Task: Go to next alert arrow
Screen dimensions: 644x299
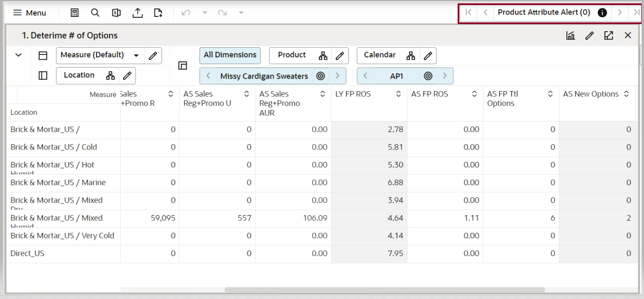Action: point(620,13)
